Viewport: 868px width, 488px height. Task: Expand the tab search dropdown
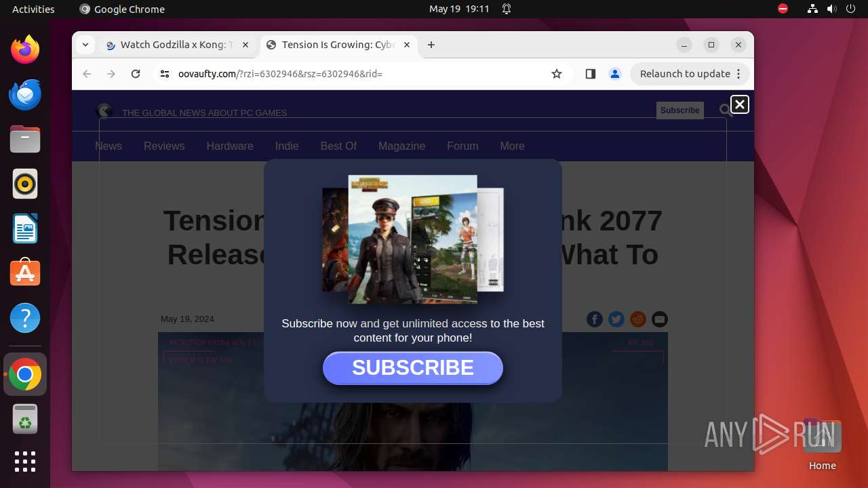85,45
